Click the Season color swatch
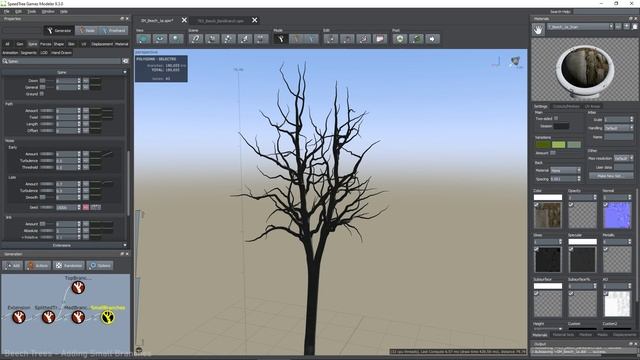This screenshot has width=640, height=360. pos(561,126)
